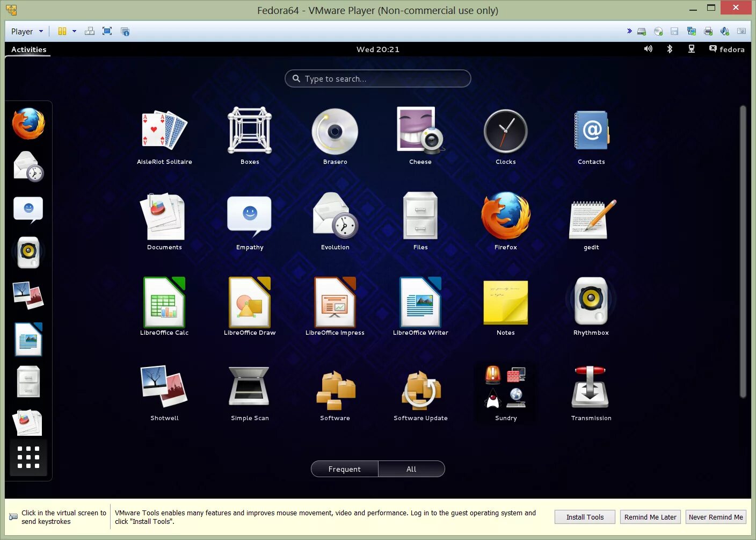Click the Firefox icon in the dash
Screen dimensions: 756x540
coord(28,124)
